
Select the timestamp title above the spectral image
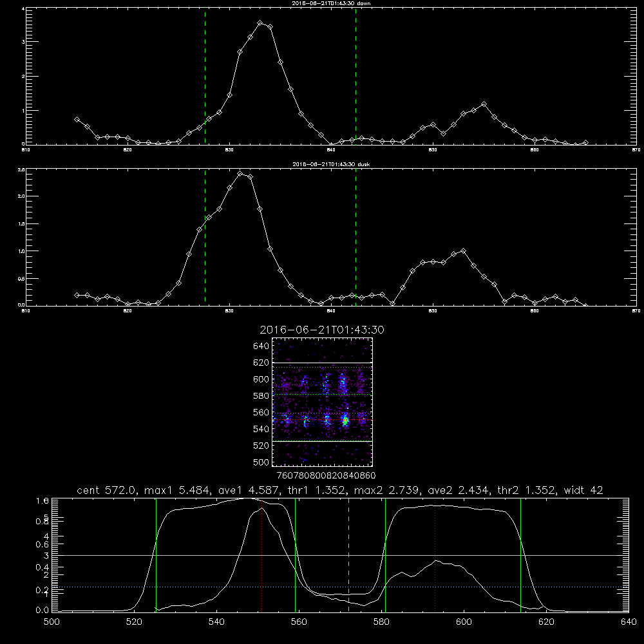point(322,330)
